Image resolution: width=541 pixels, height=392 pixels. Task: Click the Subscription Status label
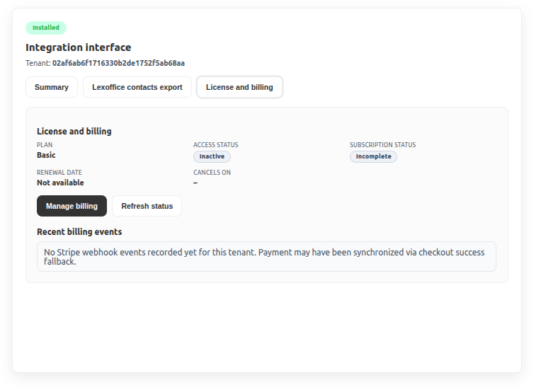point(382,145)
